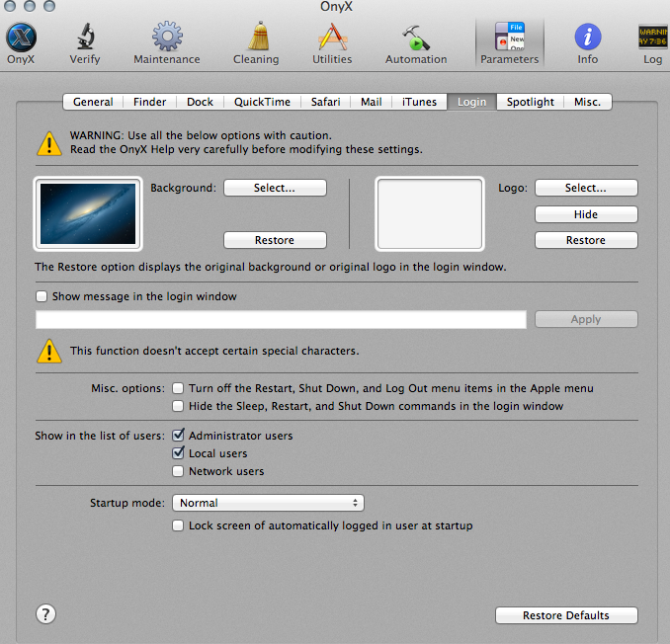This screenshot has width=670, height=644.
Task: Switch to the Finder tab
Action: point(149,102)
